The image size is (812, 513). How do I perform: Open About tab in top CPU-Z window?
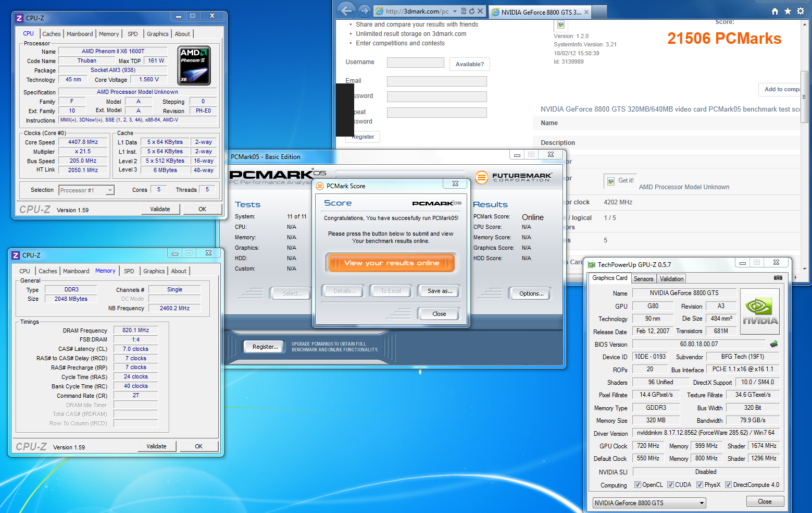tap(182, 34)
